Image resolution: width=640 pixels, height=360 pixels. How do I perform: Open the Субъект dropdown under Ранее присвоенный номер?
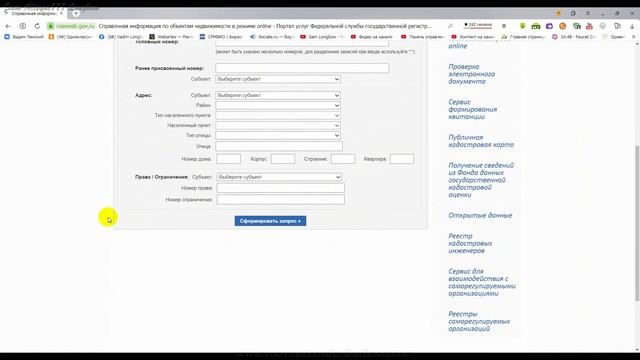[278, 79]
